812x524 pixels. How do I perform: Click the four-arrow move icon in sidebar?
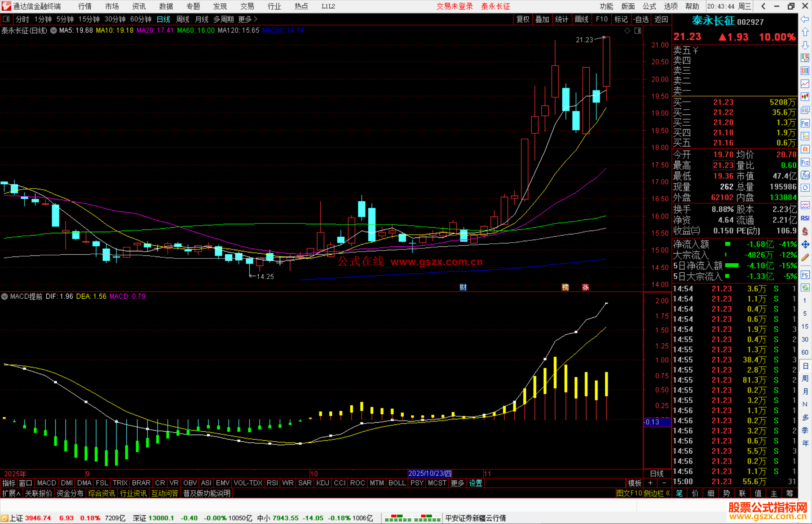click(x=805, y=245)
